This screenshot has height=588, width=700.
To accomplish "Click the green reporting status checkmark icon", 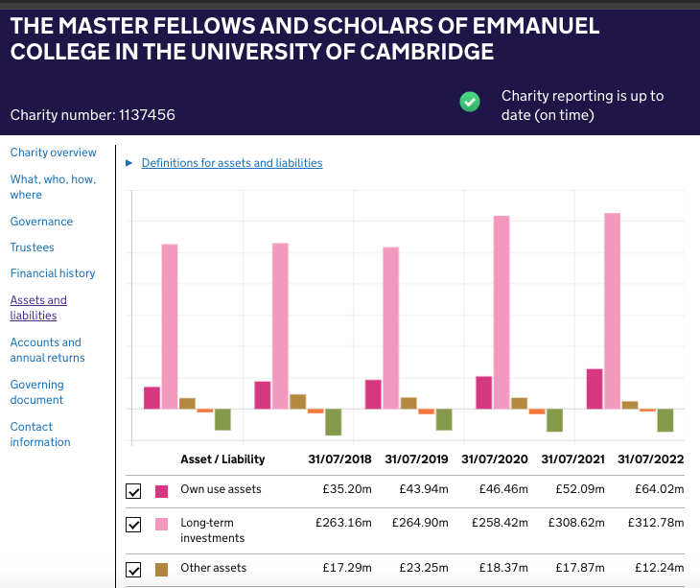I will pyautogui.click(x=470, y=102).
